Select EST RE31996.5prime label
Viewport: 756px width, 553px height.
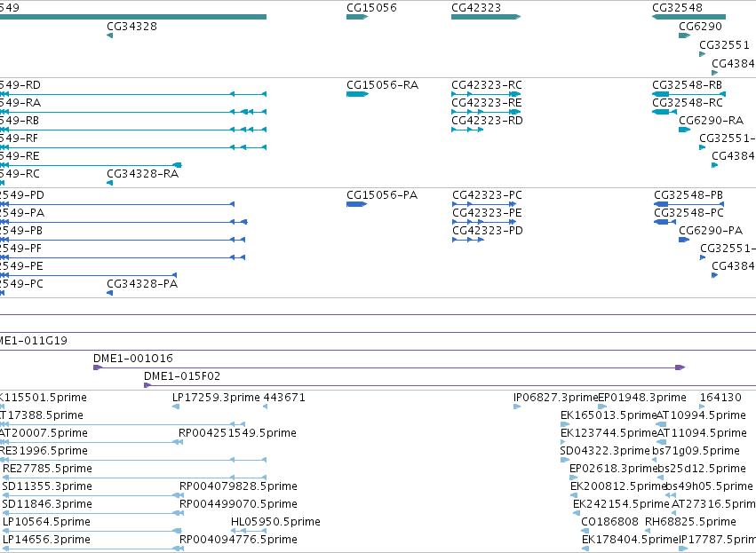point(44,451)
